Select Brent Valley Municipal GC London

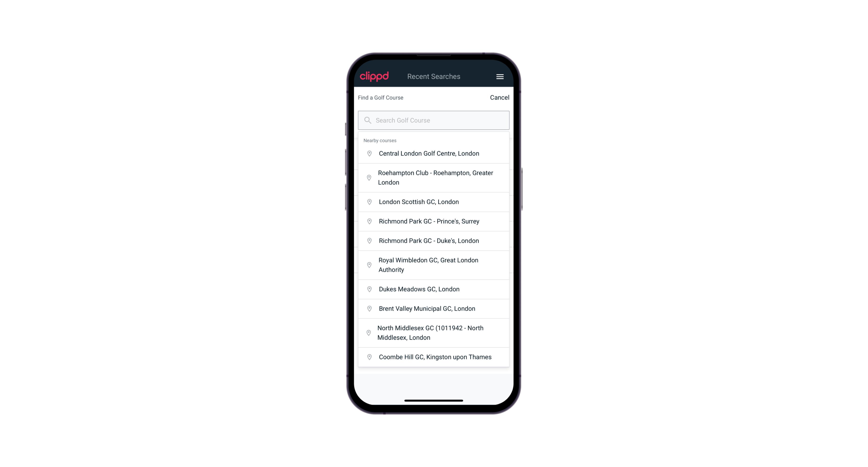[434, 308]
